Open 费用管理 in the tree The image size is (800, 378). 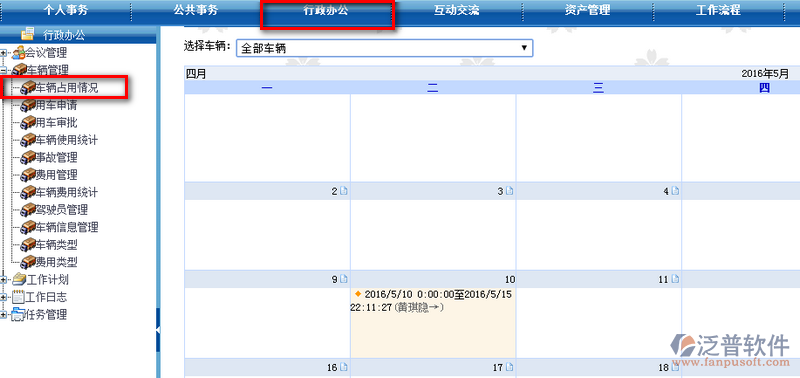pos(56,175)
